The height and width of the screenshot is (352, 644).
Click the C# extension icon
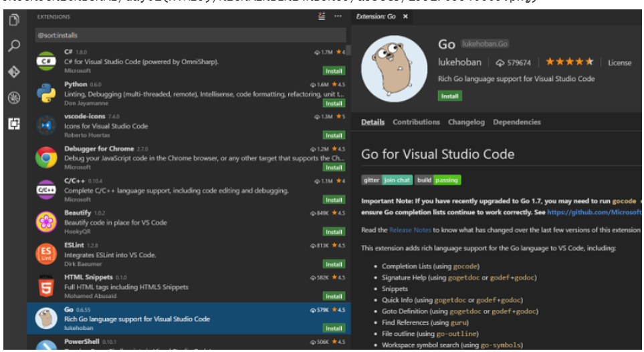46,61
